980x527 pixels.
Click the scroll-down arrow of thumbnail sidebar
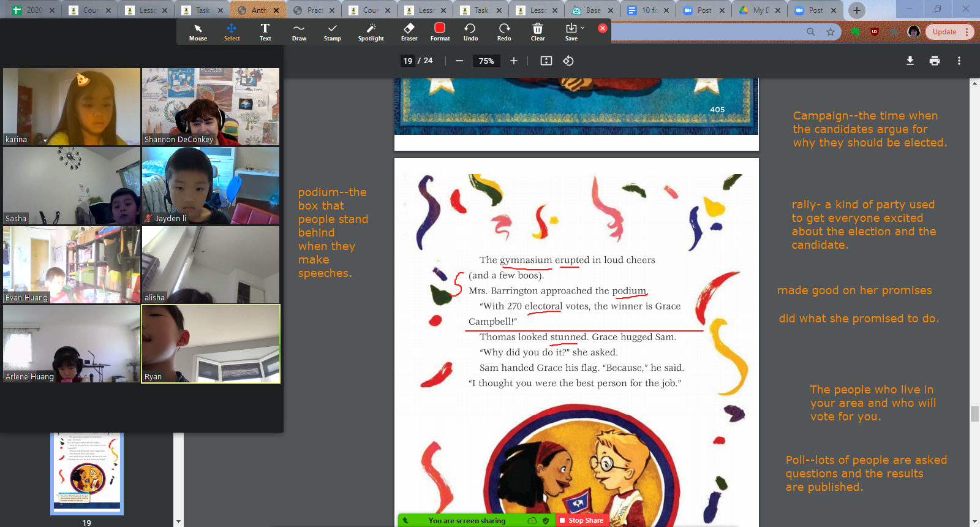(x=178, y=521)
